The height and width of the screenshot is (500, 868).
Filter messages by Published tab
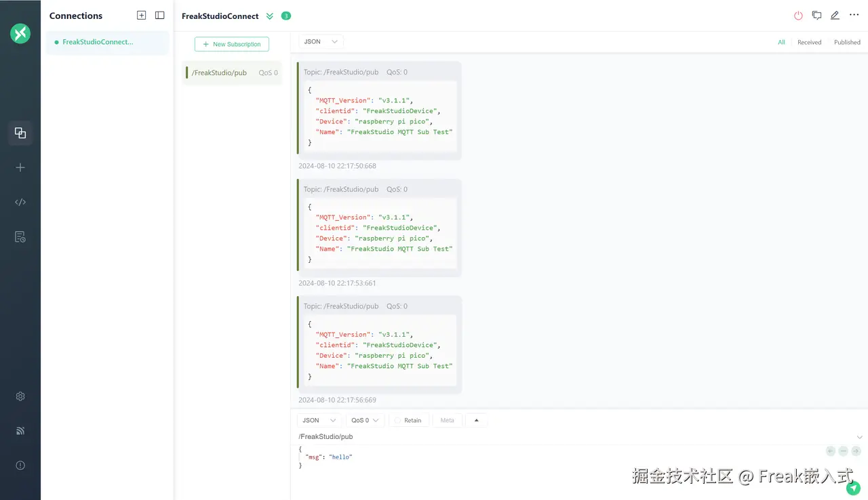tap(847, 42)
